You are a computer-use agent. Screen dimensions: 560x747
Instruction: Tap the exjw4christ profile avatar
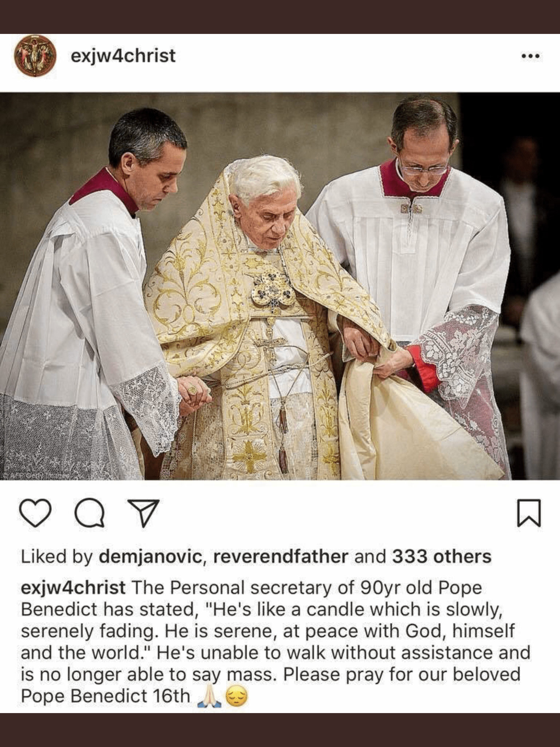[35, 56]
